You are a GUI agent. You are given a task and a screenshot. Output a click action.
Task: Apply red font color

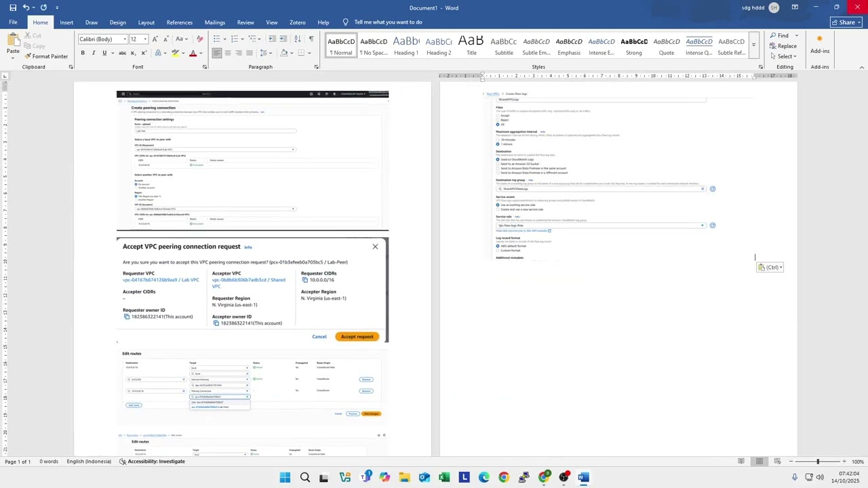pos(193,53)
